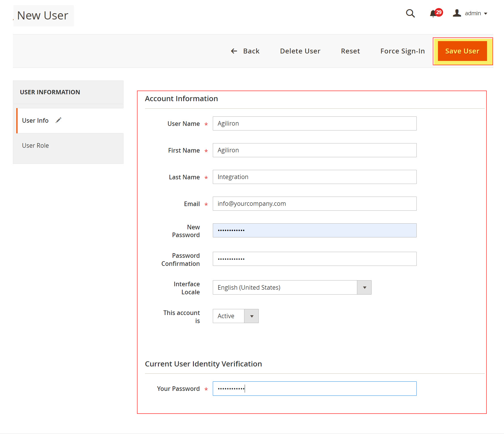This screenshot has width=504, height=434.
Task: Click the First Name label
Action: click(184, 150)
